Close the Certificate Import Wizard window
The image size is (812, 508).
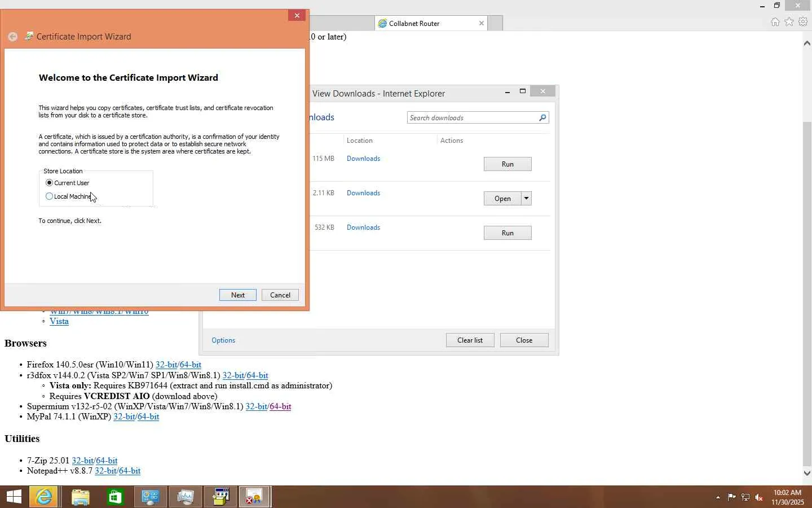click(297, 15)
